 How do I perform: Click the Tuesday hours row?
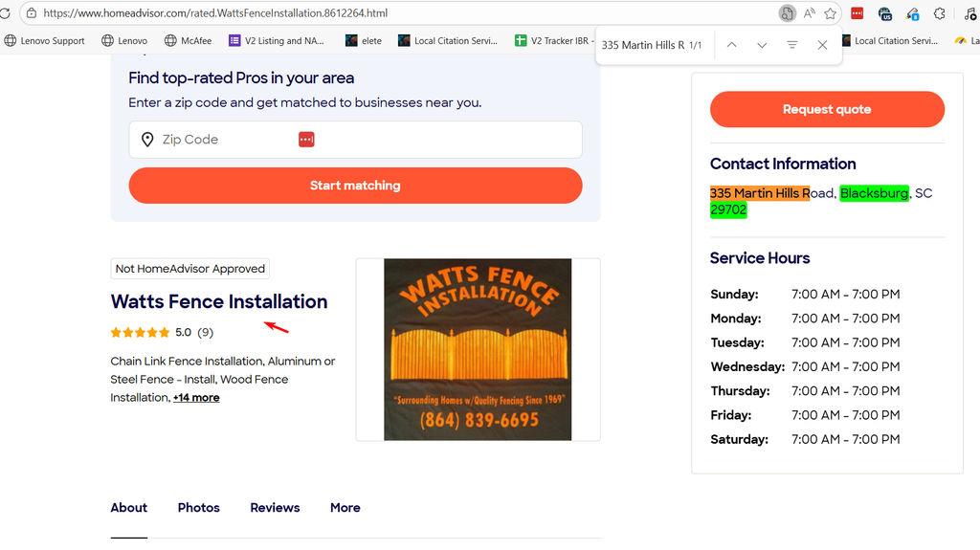(x=805, y=342)
